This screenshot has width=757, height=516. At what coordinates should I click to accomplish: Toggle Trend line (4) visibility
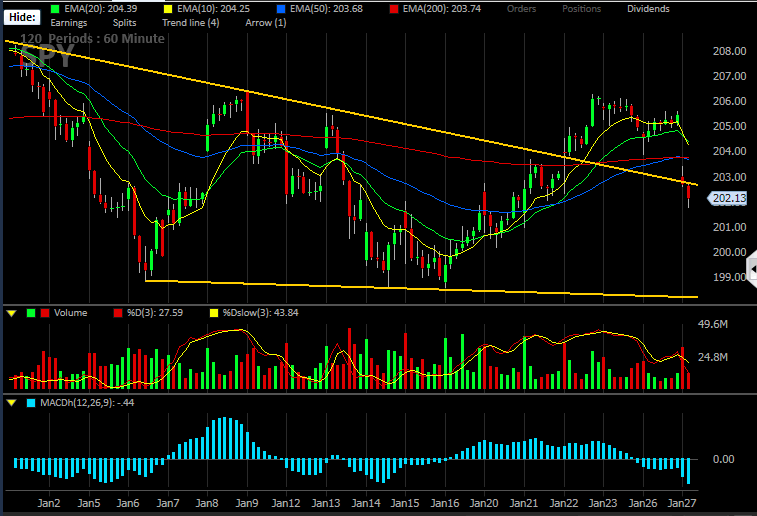pyautogui.click(x=190, y=23)
